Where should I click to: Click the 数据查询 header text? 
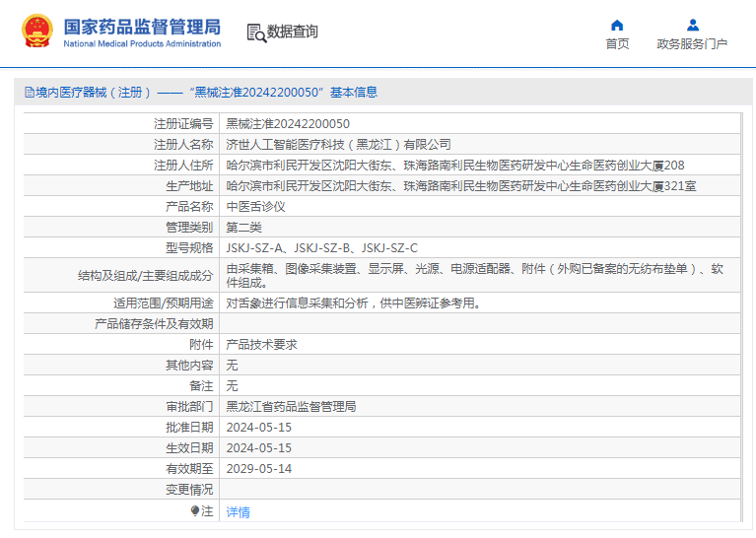[292, 32]
